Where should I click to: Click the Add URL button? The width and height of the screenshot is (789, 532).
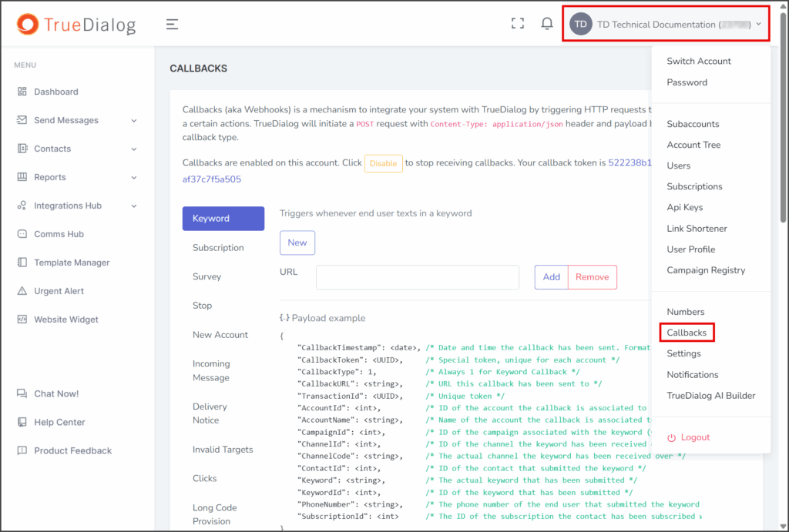click(552, 277)
